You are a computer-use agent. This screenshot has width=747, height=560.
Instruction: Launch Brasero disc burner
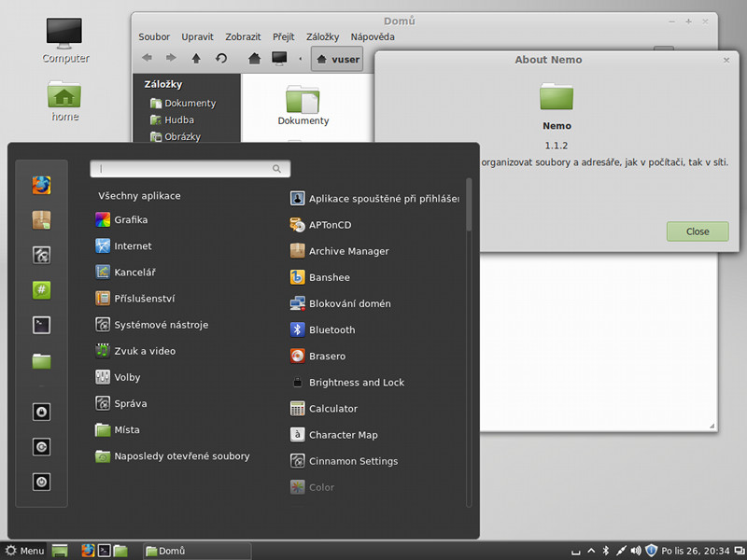pyautogui.click(x=317, y=356)
